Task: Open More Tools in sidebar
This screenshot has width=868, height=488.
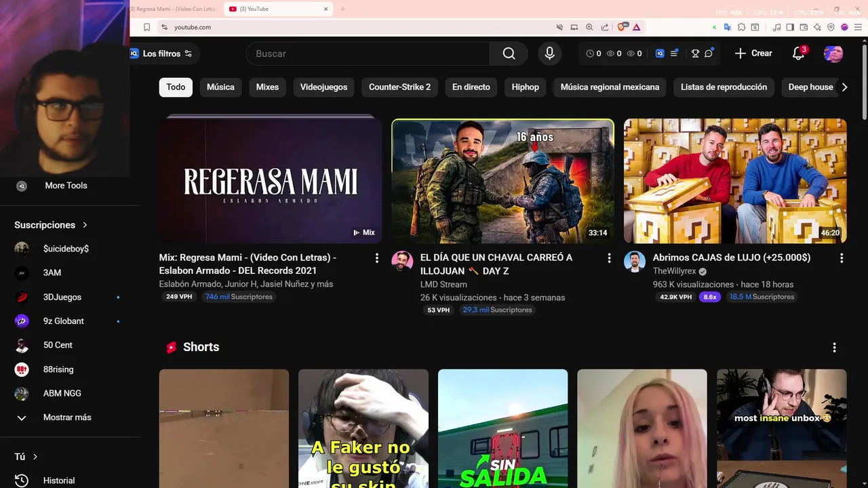Action: click(x=66, y=186)
